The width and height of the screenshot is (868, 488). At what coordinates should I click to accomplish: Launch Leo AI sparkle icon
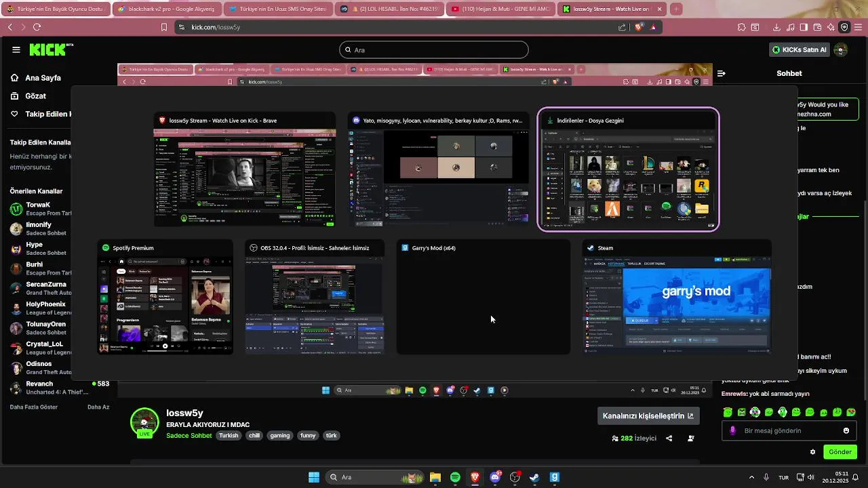(x=831, y=27)
